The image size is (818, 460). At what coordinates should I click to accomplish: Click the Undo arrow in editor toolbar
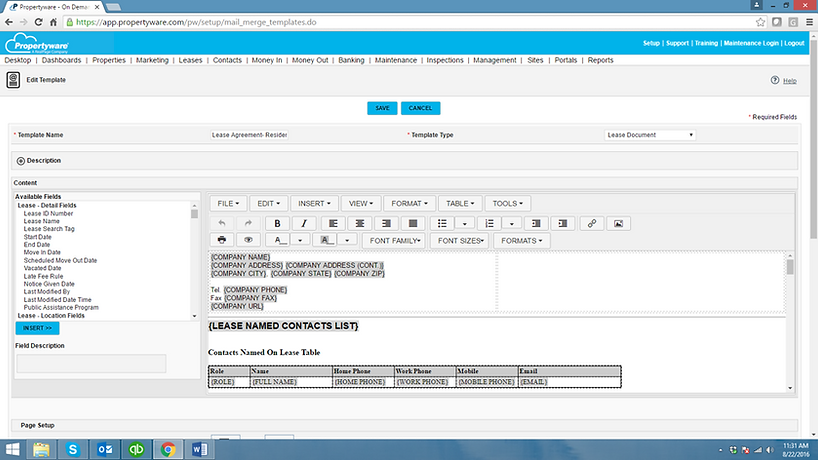[222, 223]
